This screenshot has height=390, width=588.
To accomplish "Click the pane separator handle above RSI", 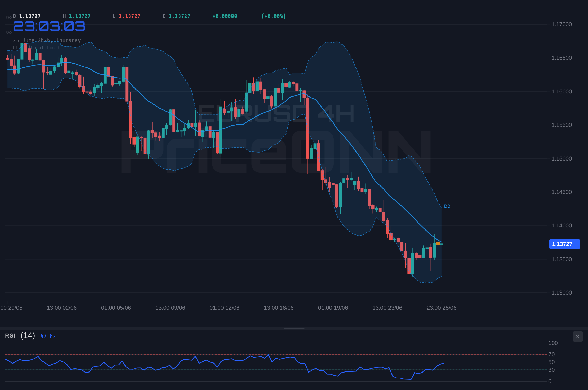I will click(294, 329).
